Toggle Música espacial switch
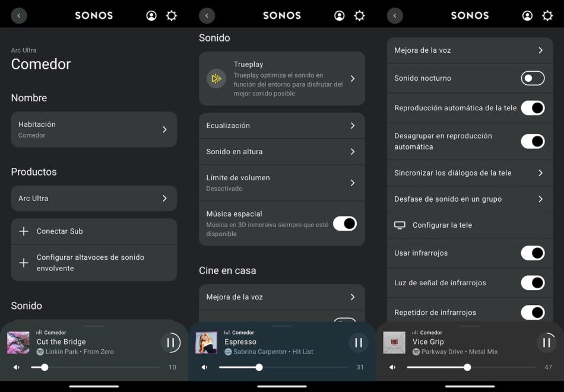The image size is (564, 392). point(344,224)
